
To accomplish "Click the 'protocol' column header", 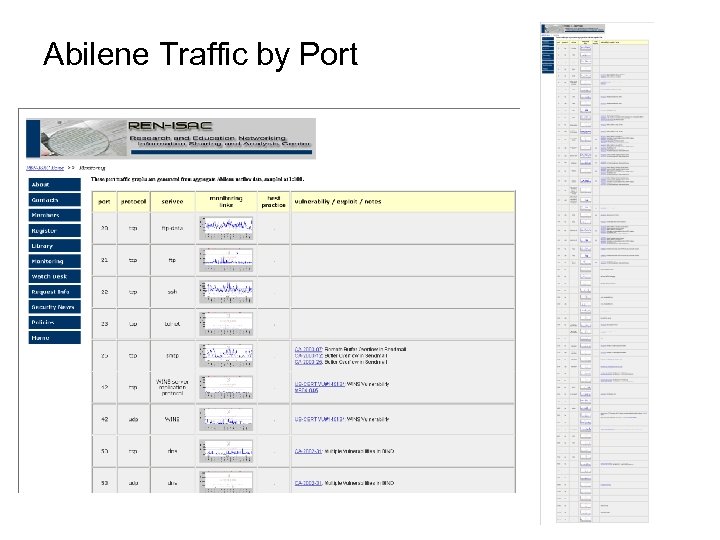I will (x=133, y=202).
